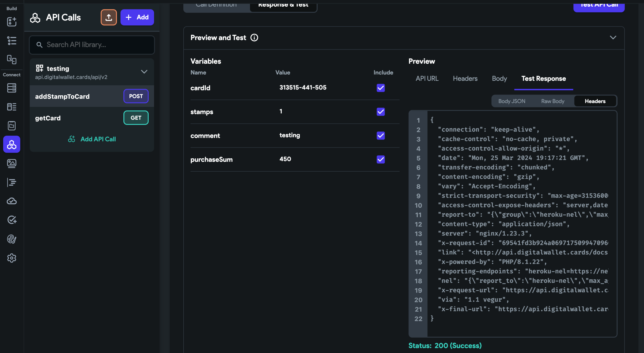Collapse the Preview and Test section

click(613, 37)
